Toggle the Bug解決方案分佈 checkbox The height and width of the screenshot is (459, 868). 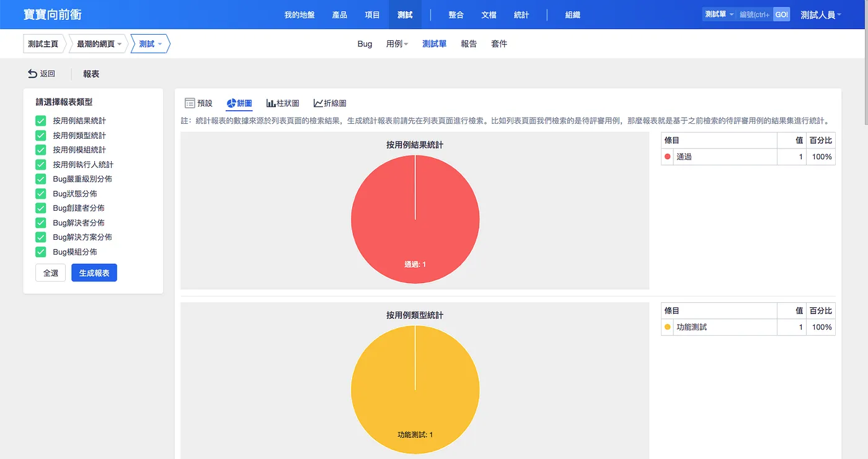click(41, 237)
